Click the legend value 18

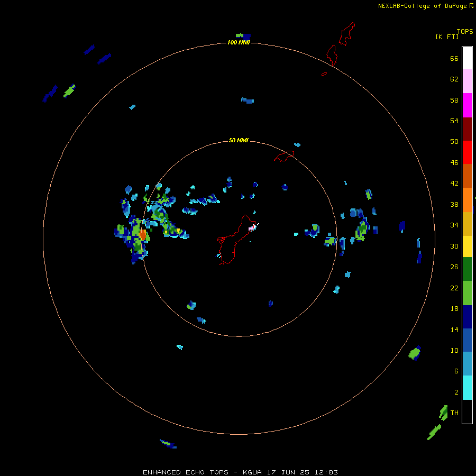[x=454, y=309]
